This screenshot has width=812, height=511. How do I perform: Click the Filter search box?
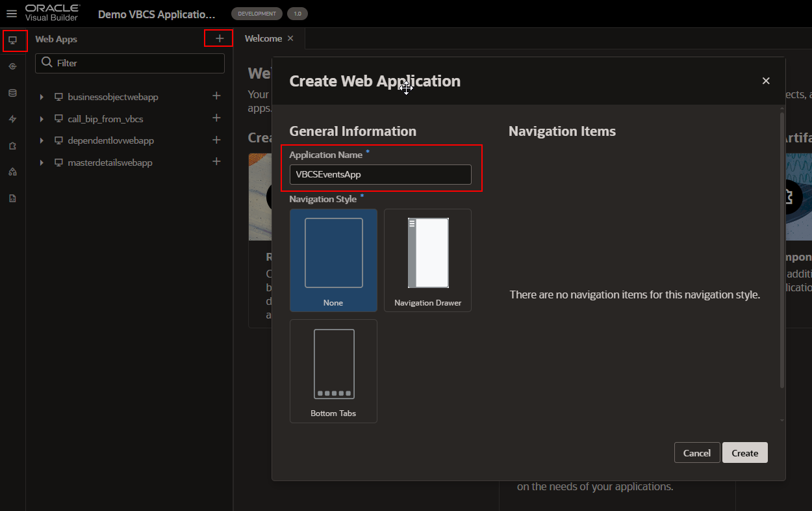(130, 63)
